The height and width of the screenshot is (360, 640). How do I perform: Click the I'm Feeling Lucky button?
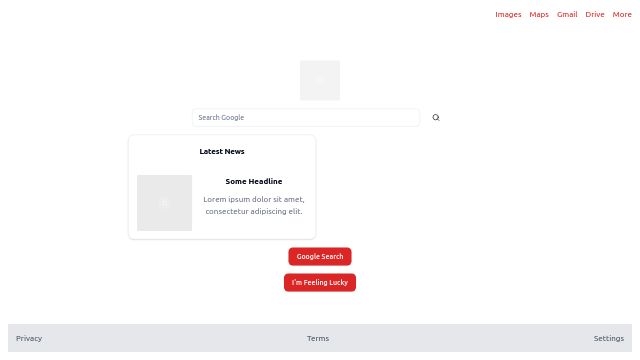point(320,282)
